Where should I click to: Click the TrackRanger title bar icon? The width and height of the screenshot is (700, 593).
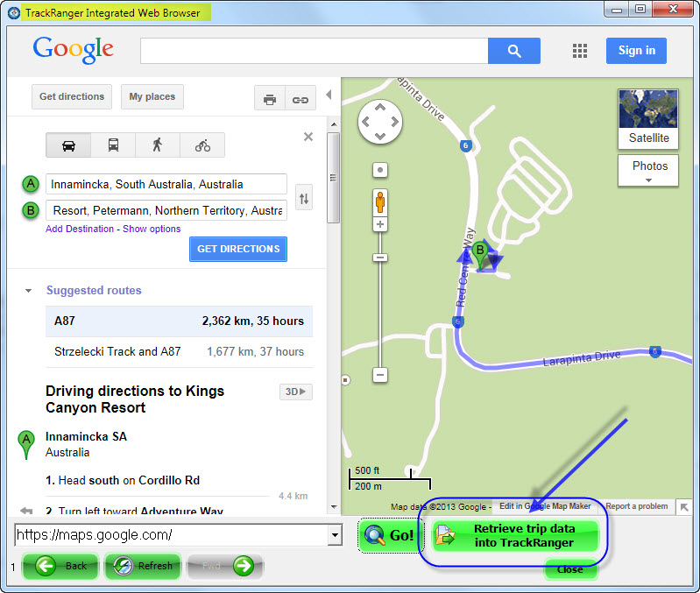pos(14,13)
